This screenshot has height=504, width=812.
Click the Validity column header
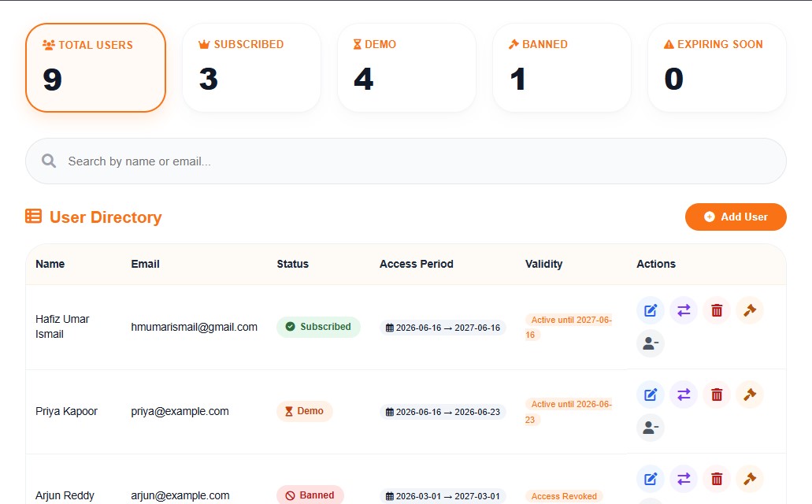tap(543, 264)
